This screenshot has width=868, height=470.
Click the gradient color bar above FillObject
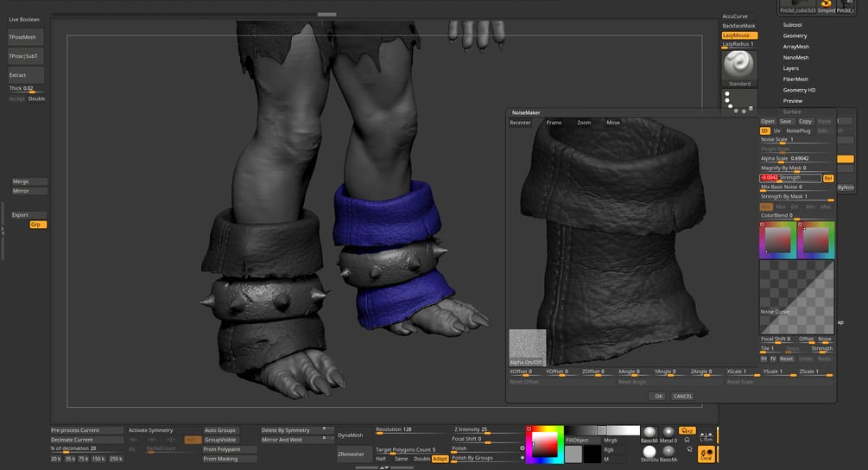(602, 430)
